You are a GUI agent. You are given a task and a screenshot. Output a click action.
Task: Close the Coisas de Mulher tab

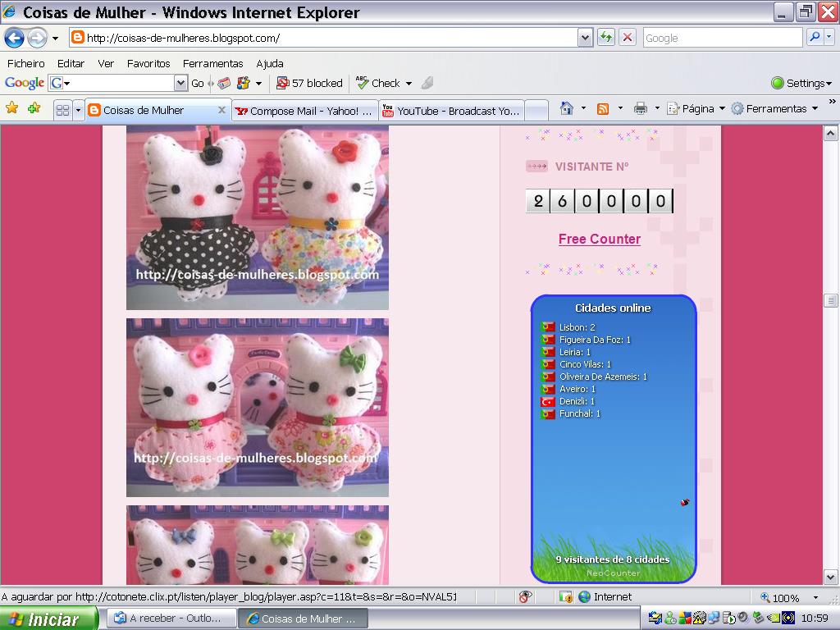click(221, 110)
